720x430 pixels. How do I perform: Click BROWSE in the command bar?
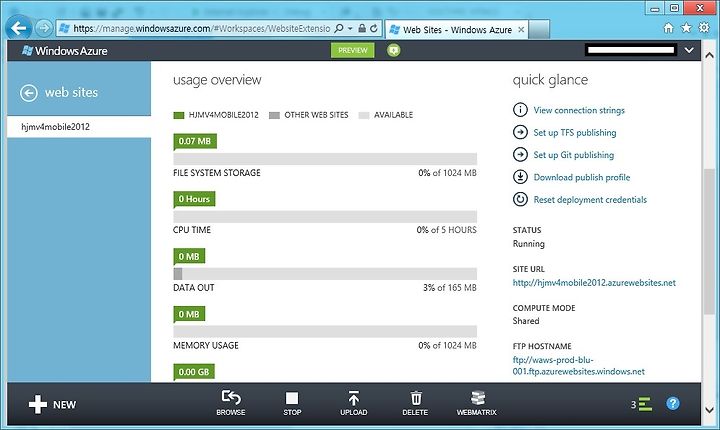pyautogui.click(x=231, y=403)
